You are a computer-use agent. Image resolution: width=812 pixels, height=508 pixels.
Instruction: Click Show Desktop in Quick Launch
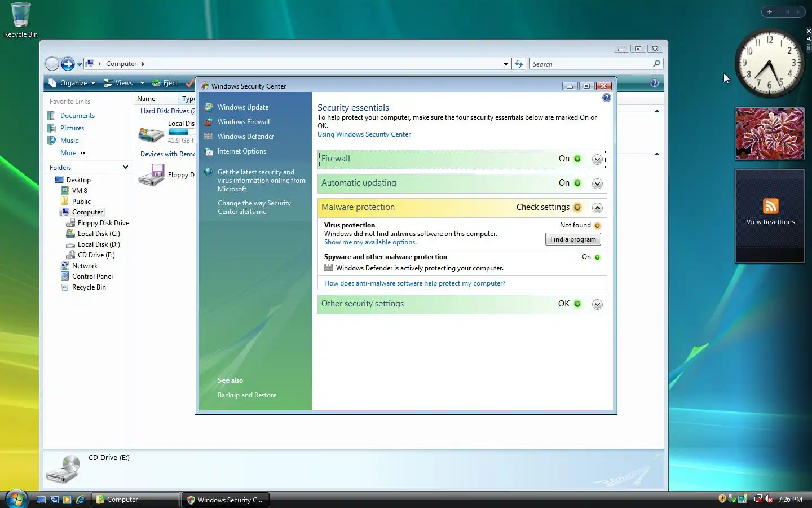pyautogui.click(x=41, y=500)
